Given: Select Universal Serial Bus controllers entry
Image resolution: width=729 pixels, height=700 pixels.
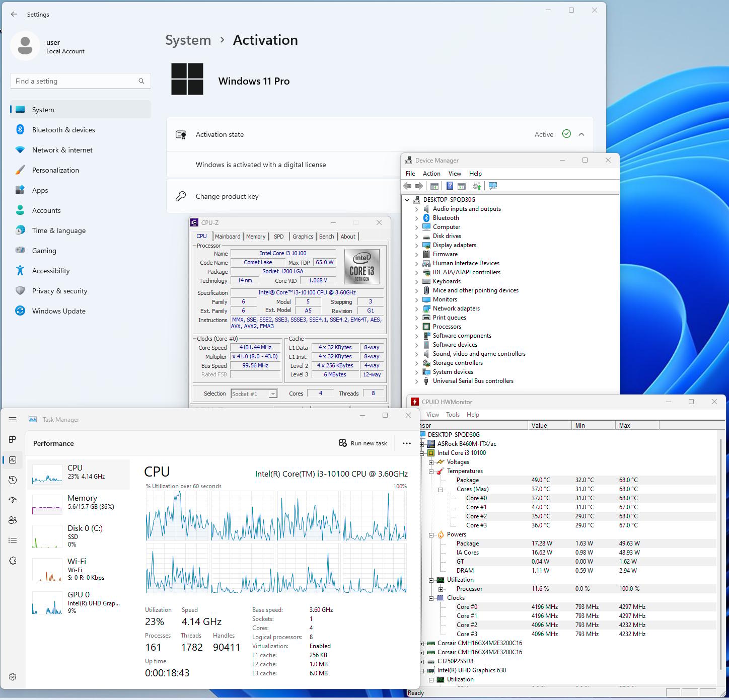Looking at the screenshot, I should (473, 381).
